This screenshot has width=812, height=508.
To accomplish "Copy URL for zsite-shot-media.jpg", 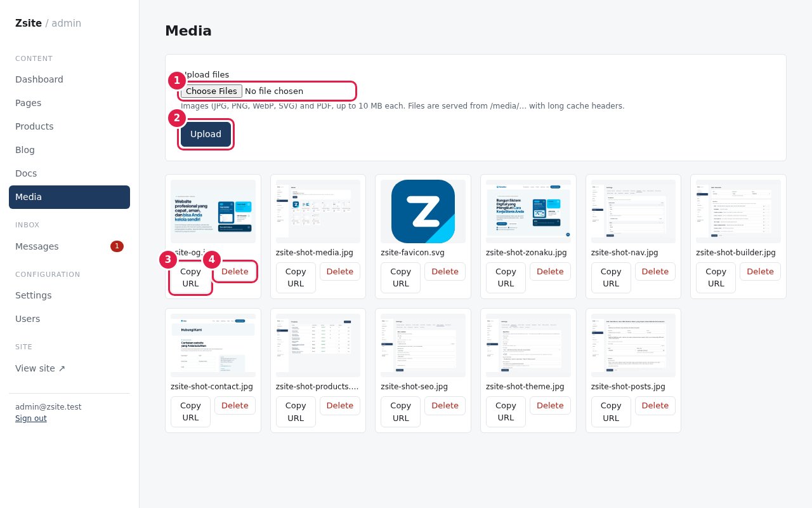I will pyautogui.click(x=296, y=277).
